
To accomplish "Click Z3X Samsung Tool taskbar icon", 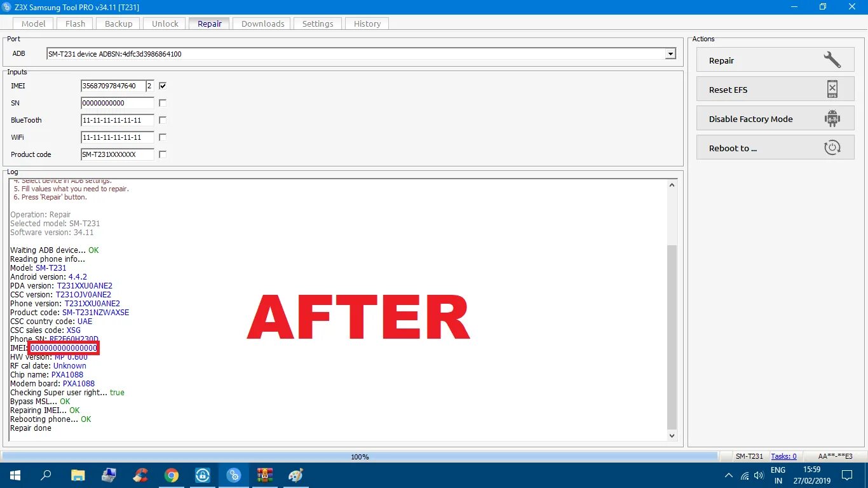I will pyautogui.click(x=234, y=475).
